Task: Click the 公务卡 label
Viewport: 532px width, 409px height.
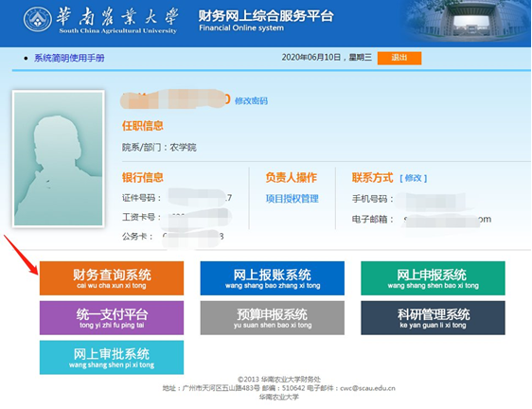Action: [137, 237]
